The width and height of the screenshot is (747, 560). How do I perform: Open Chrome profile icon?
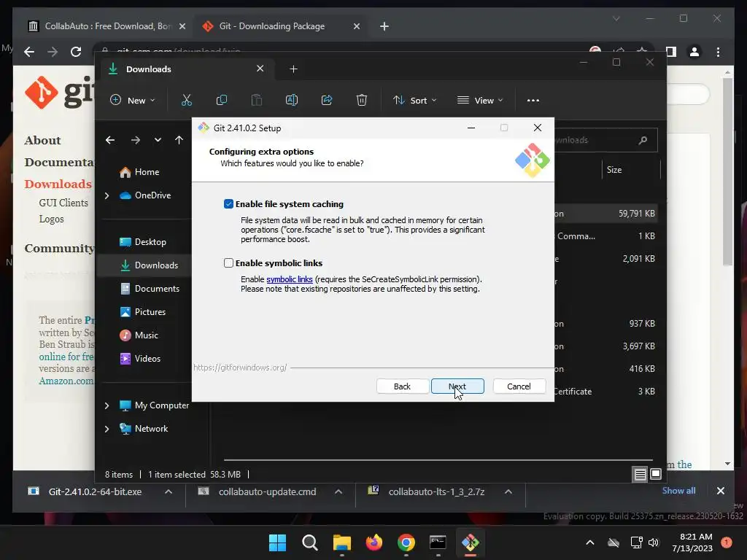694,52
